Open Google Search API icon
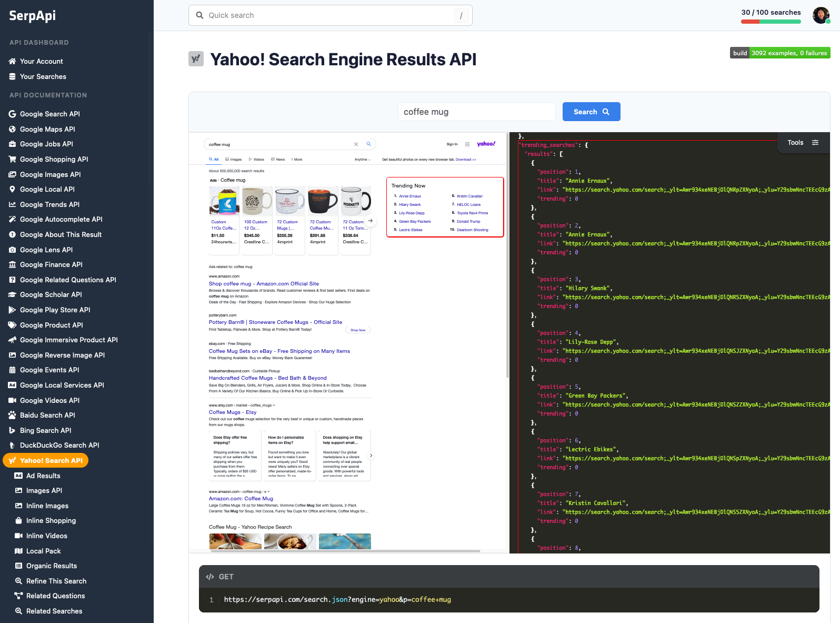This screenshot has height=623, width=840. click(12, 114)
